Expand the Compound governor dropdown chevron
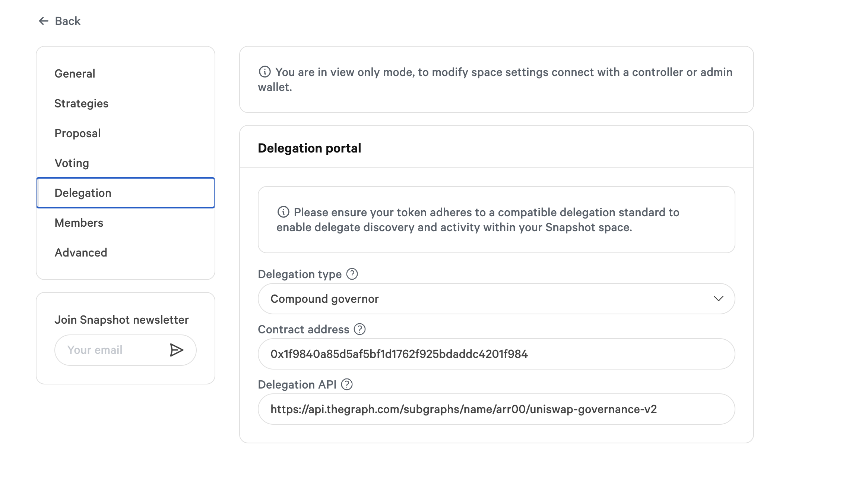 [718, 299]
